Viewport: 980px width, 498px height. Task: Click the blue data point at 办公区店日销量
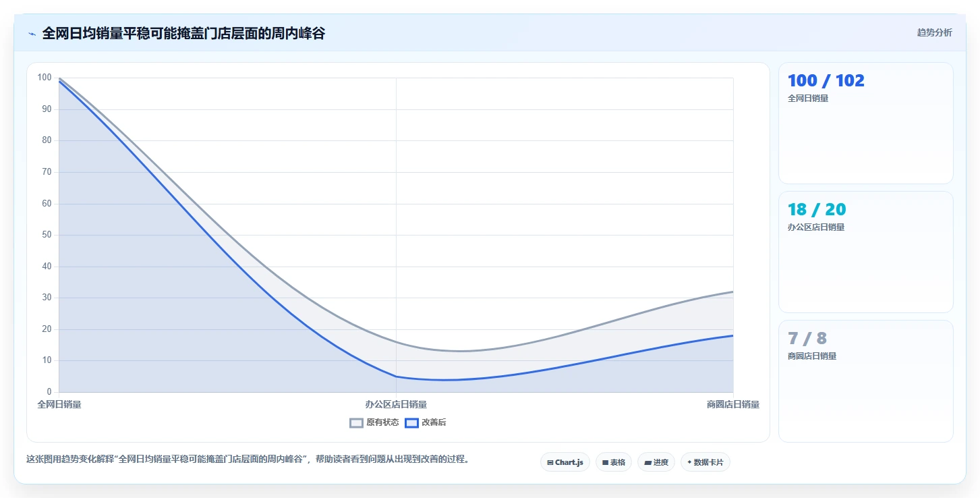point(396,377)
